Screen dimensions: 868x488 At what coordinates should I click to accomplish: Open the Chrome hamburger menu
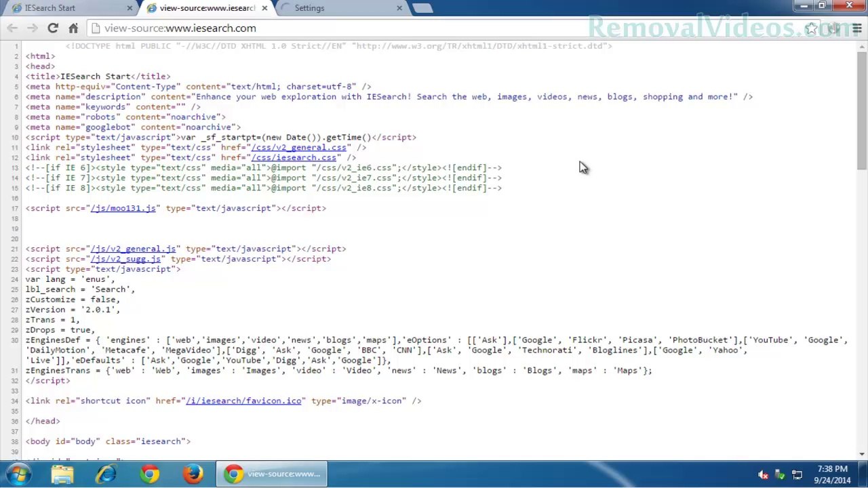coord(856,28)
